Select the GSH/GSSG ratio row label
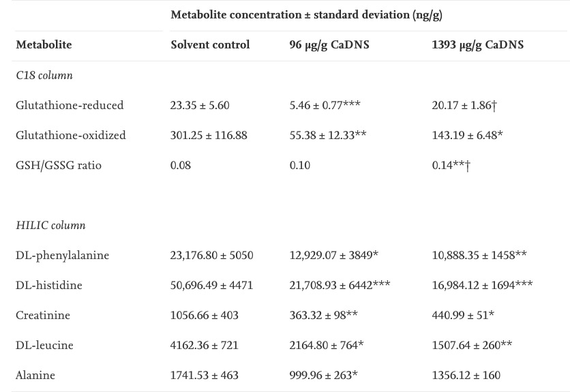 click(x=59, y=166)
